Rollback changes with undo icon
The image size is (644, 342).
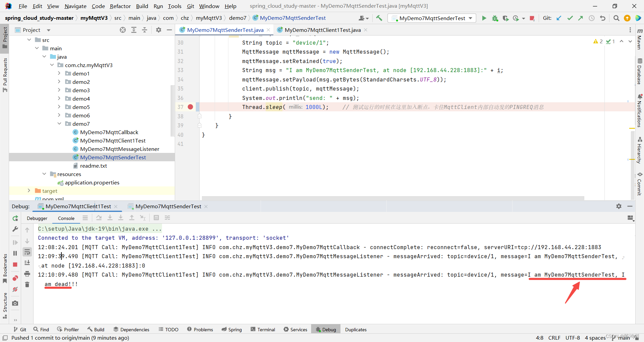point(603,18)
